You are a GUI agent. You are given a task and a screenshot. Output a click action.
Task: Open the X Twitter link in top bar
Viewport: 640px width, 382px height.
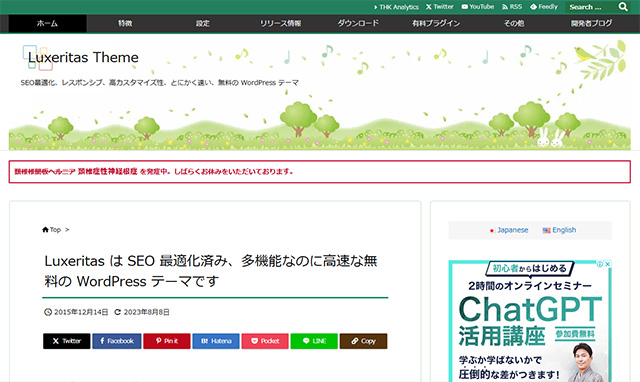(x=440, y=7)
